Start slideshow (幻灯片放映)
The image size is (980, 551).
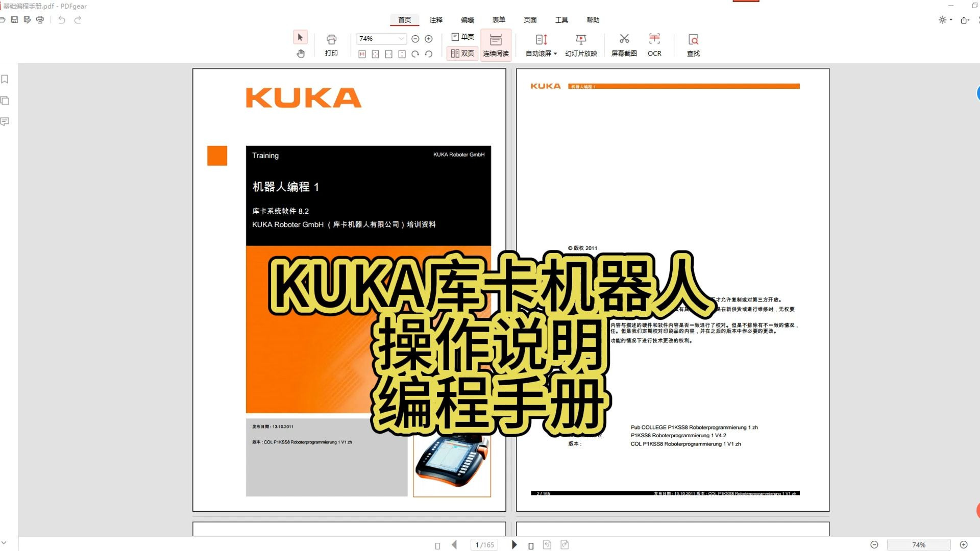pos(581,45)
